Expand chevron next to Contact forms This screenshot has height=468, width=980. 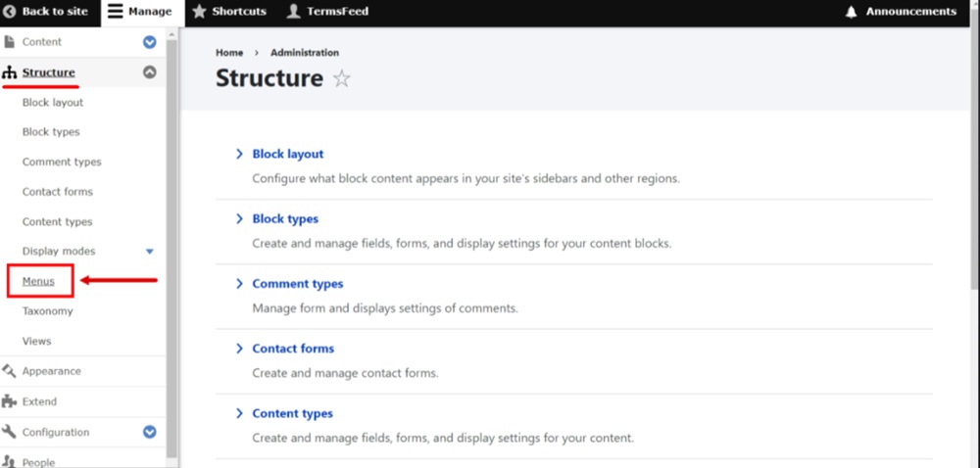(239, 349)
